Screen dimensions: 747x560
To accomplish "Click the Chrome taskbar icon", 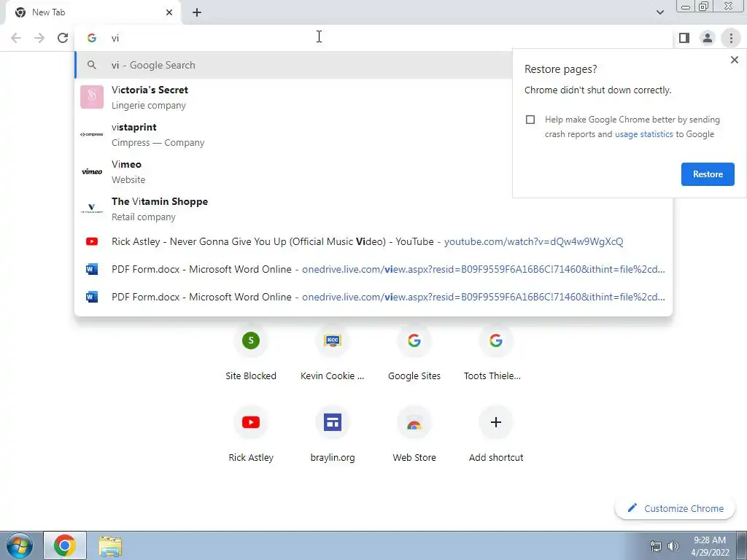I will 65,545.
